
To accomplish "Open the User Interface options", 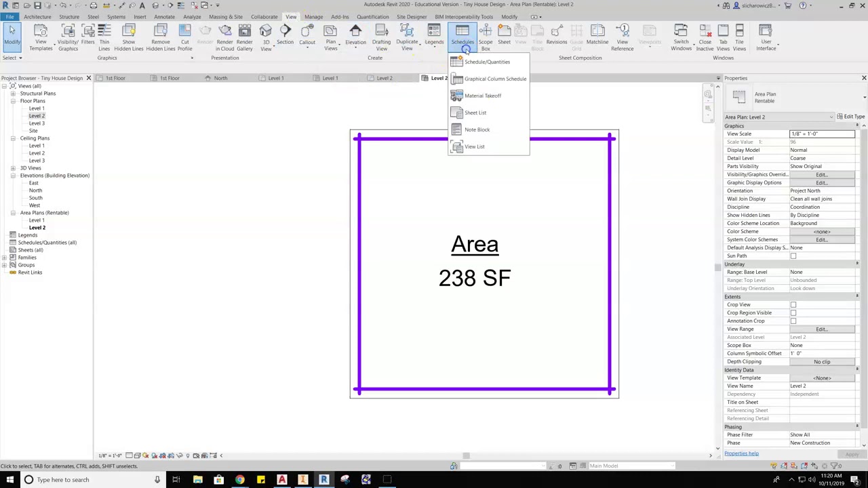I will click(x=766, y=37).
